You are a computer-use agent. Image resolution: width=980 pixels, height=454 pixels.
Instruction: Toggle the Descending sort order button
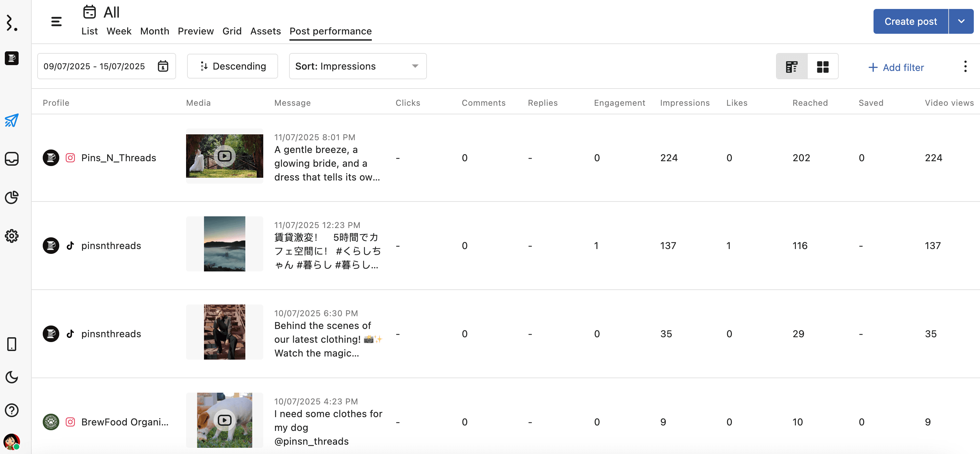(x=233, y=66)
